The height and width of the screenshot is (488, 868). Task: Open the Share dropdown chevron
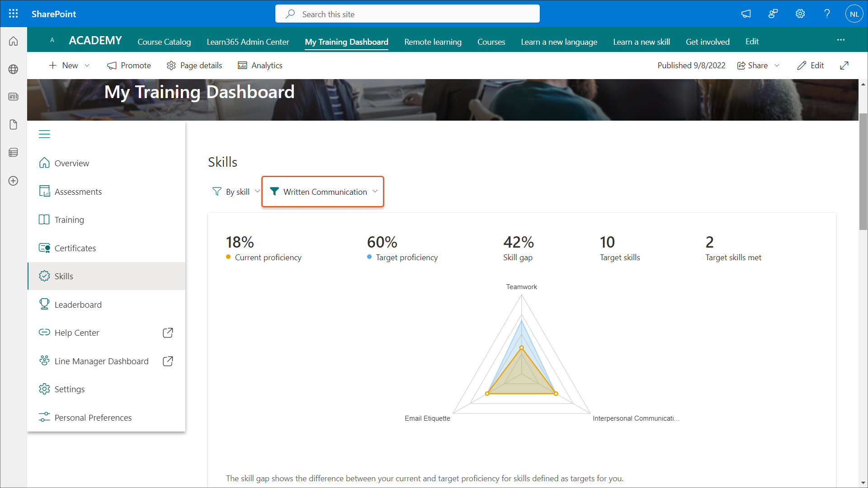click(x=777, y=66)
